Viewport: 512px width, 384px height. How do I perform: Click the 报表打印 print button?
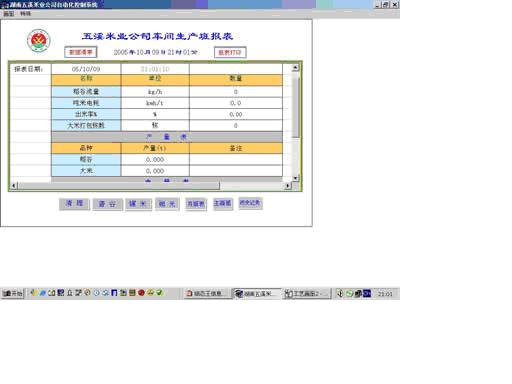[230, 52]
